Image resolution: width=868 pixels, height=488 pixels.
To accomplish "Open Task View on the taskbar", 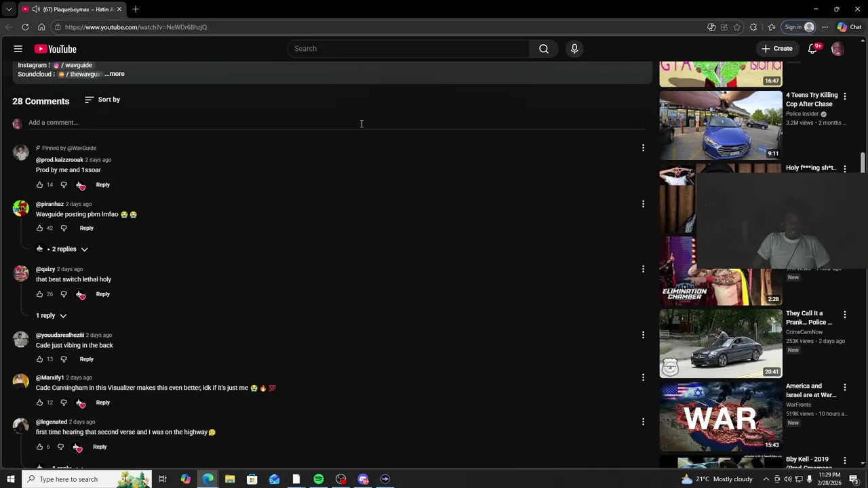I will (x=163, y=479).
